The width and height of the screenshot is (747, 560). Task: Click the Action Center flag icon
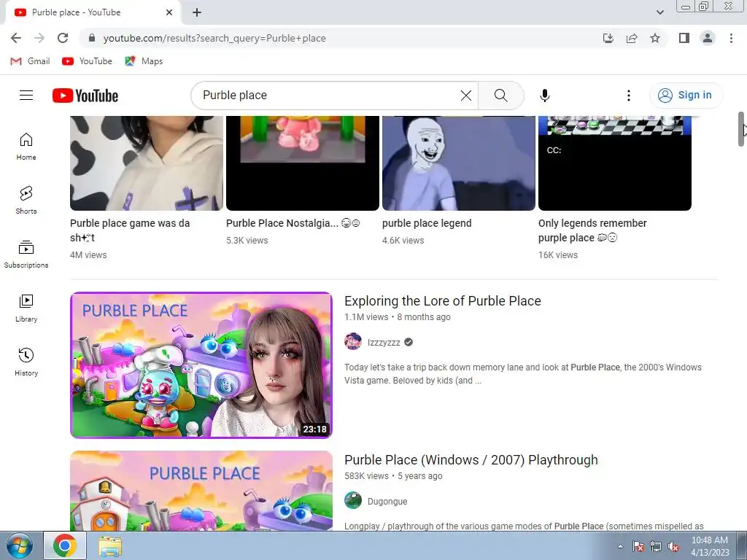coord(638,547)
